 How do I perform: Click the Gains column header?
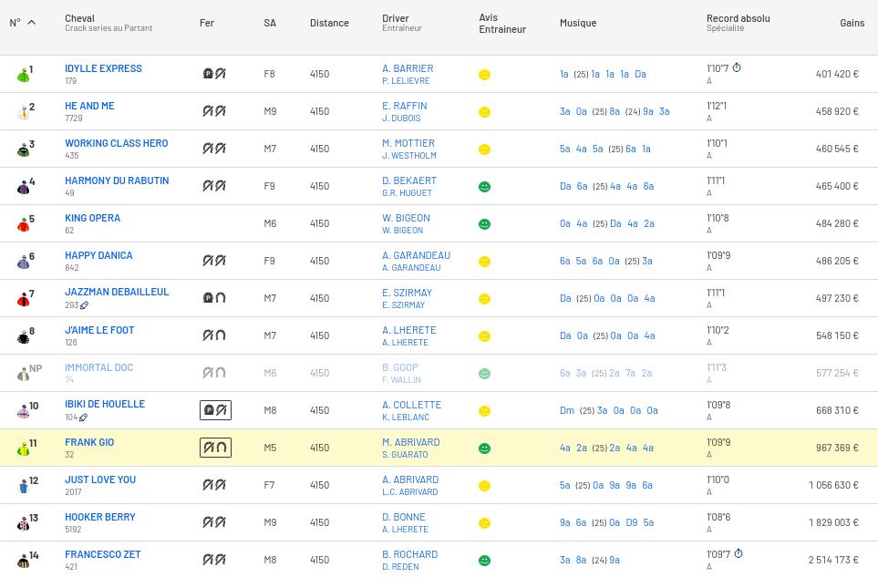point(852,23)
